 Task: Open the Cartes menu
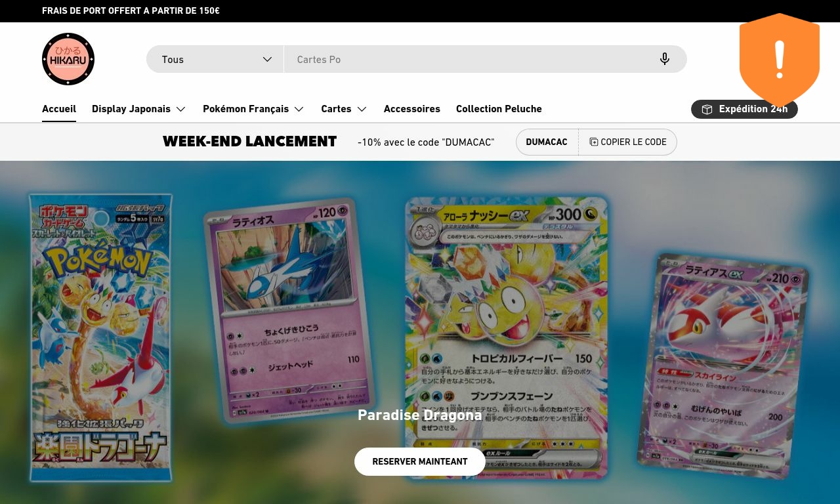tap(344, 109)
